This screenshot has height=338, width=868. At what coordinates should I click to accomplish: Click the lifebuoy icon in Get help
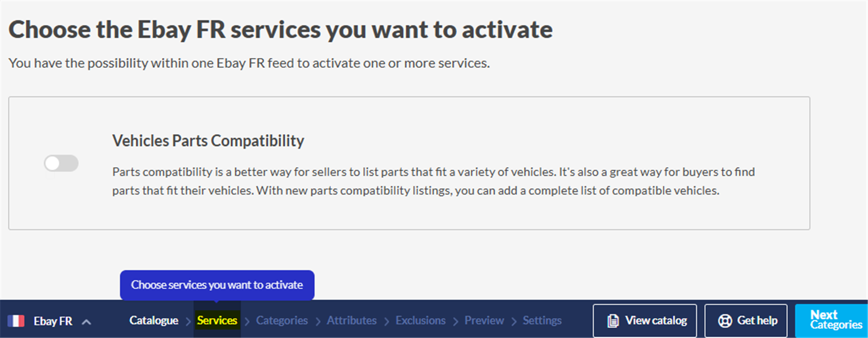[725, 321]
